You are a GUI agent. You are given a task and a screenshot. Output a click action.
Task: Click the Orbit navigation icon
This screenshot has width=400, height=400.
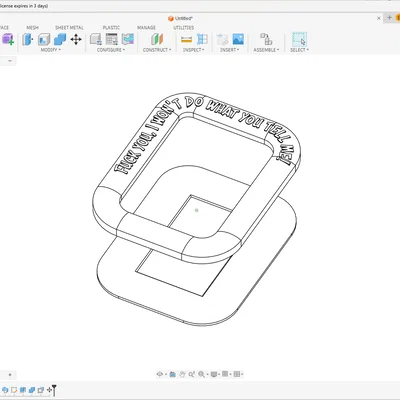(160, 374)
